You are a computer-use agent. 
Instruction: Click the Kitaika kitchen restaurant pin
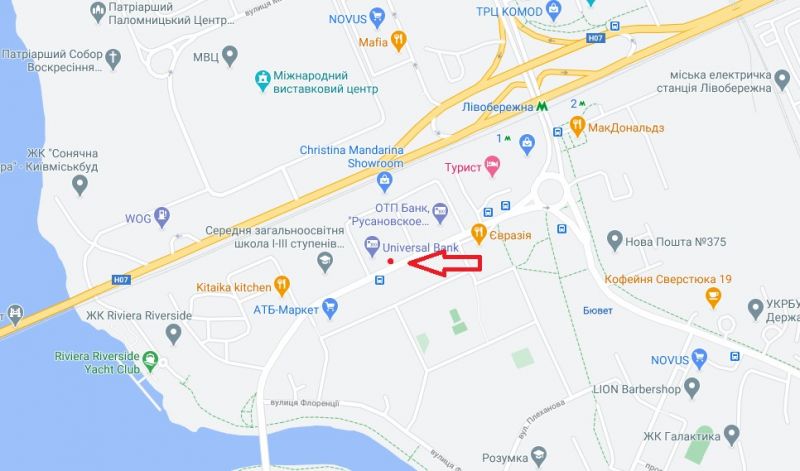point(282,286)
